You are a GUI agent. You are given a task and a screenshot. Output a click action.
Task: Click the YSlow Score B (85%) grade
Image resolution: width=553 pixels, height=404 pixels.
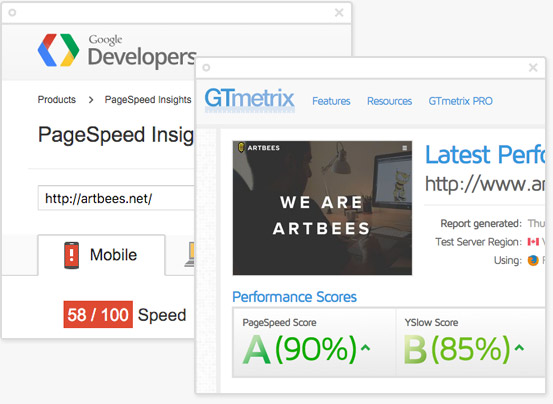[457, 349]
